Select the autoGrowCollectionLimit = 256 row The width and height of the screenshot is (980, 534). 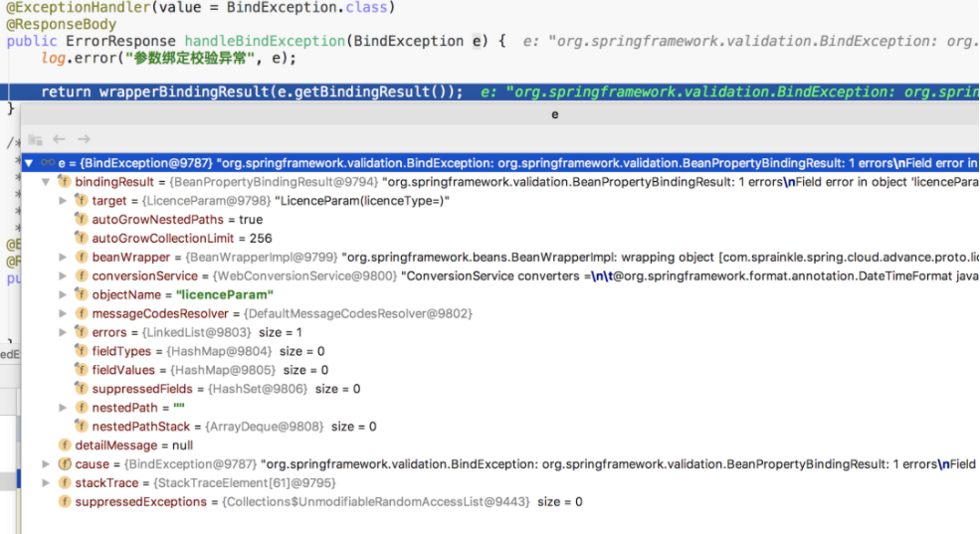500,238
